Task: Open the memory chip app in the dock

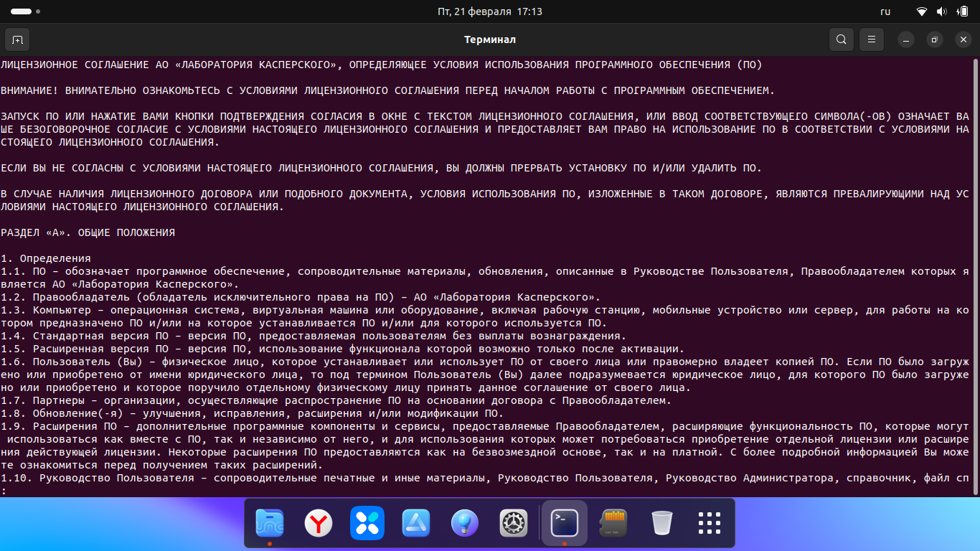Action: (x=613, y=523)
